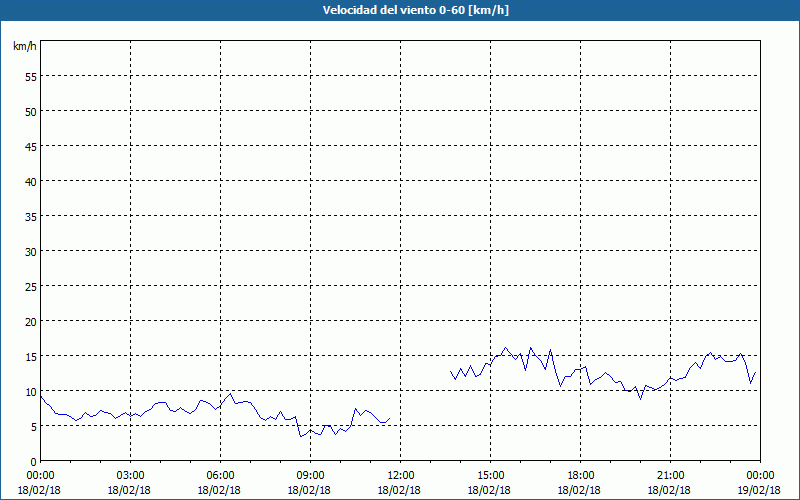Click the y-axis value '55'
The height and width of the screenshot is (500, 800).
coord(31,77)
